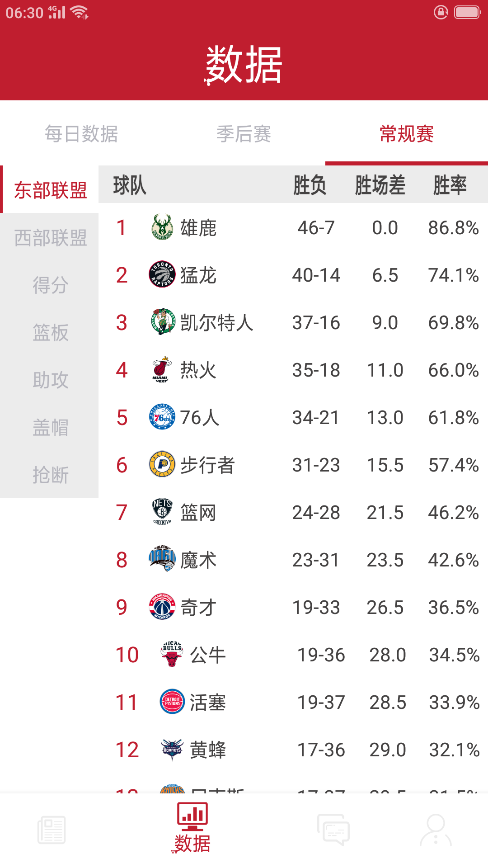Screen dimensions: 488x868
Task: Select the Milwaukee Bucks team logo
Action: point(163,228)
